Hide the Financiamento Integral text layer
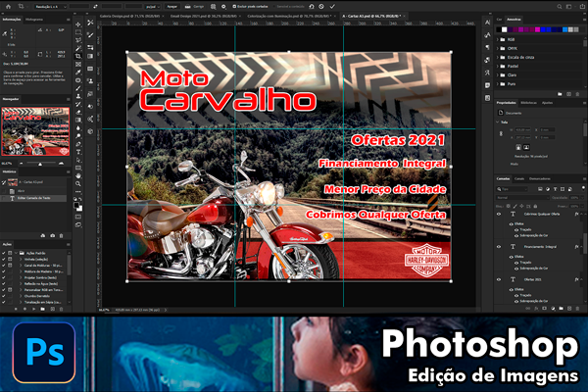Screen dimensions: 588x392 click(500, 246)
